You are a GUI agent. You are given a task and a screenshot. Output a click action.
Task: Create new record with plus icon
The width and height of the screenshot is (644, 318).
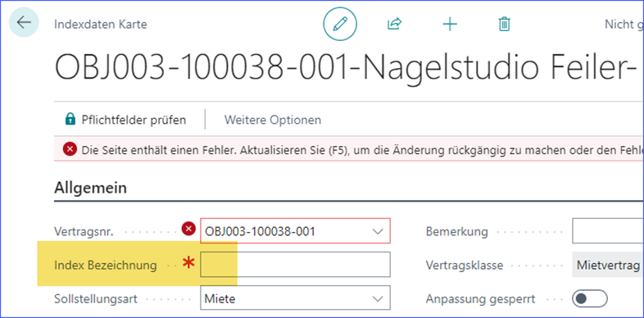[450, 25]
